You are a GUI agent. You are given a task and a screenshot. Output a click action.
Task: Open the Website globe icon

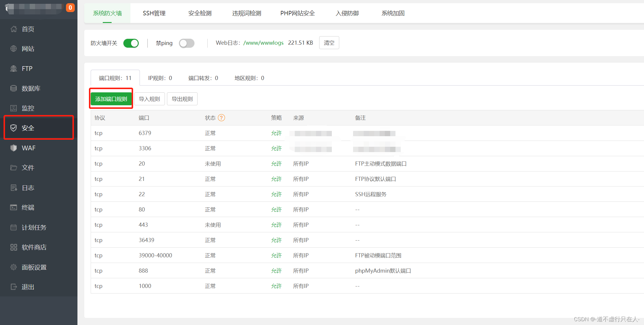pos(14,49)
